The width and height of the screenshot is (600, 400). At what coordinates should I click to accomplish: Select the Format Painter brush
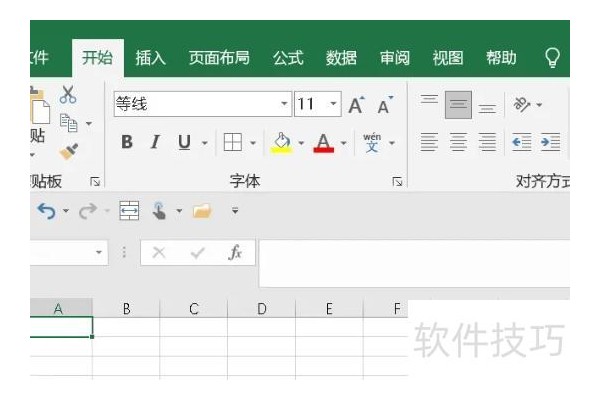[69, 152]
